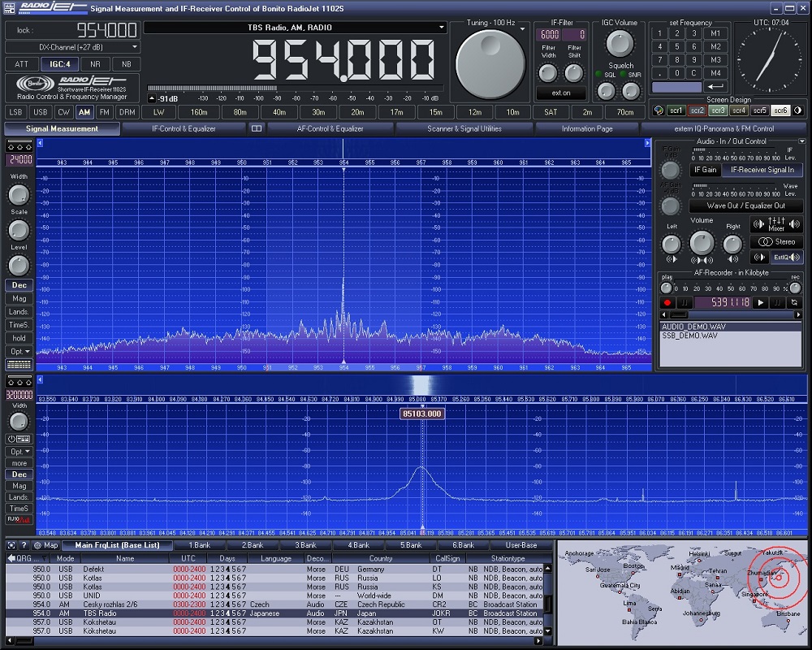Toggle the AF-Recorder loop/repeat icon

(794, 303)
